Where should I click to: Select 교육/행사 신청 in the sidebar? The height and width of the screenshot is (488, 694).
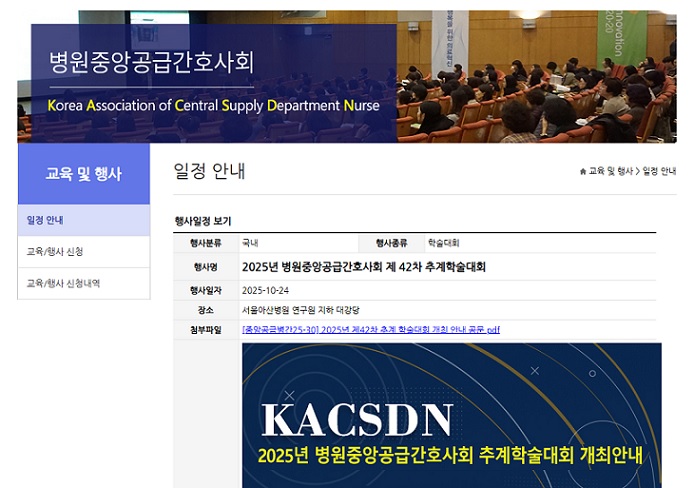tap(55, 251)
